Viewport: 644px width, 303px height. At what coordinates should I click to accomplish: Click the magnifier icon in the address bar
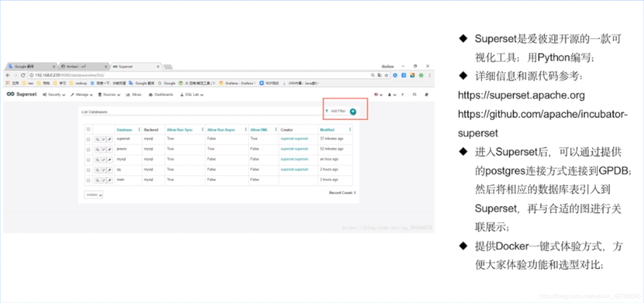[373, 75]
